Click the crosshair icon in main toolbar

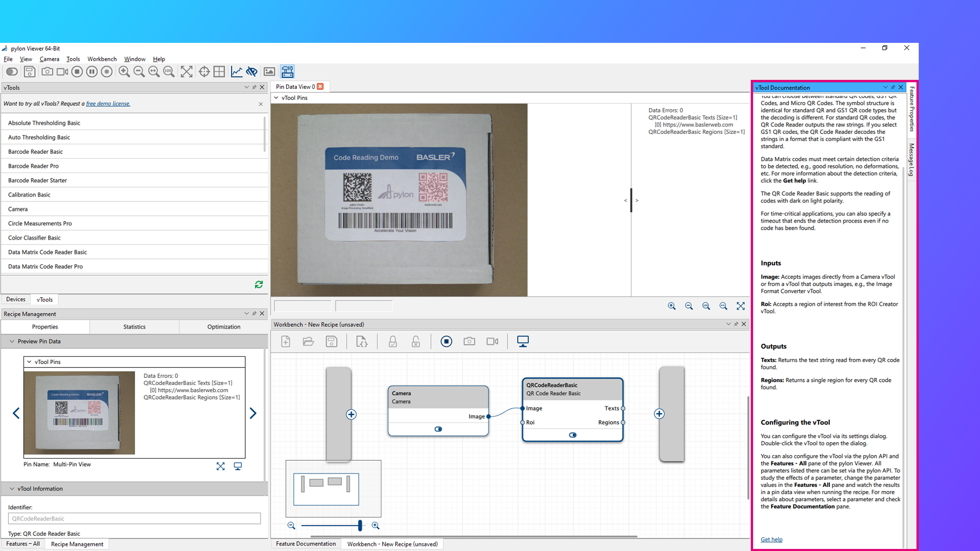click(204, 72)
